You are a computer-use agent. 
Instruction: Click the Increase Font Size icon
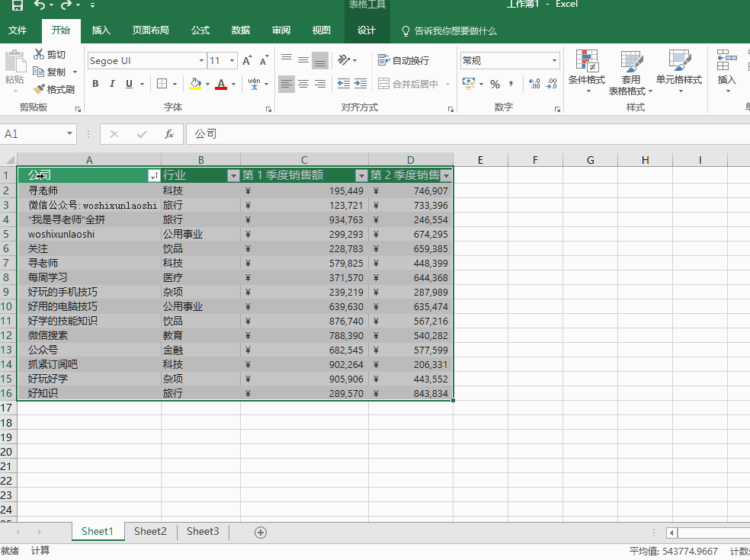pyautogui.click(x=246, y=61)
